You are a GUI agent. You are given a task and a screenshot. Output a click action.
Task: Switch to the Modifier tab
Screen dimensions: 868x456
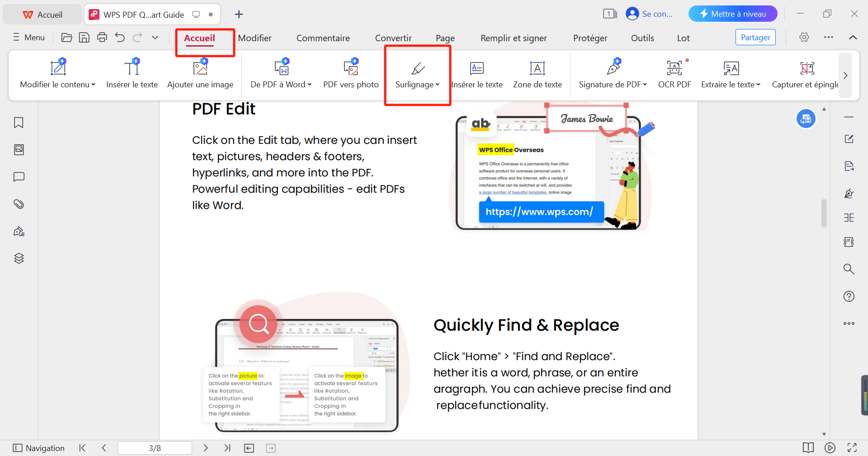[255, 38]
